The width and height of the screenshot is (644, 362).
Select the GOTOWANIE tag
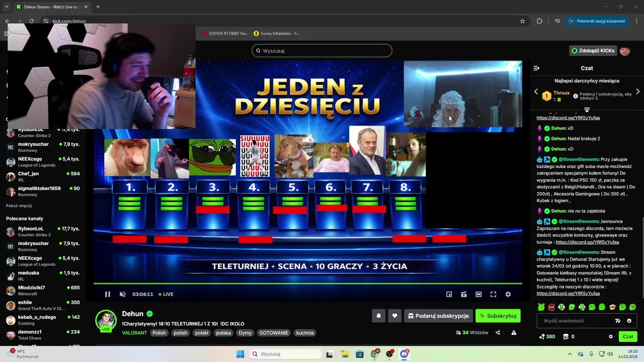pyautogui.click(x=274, y=333)
